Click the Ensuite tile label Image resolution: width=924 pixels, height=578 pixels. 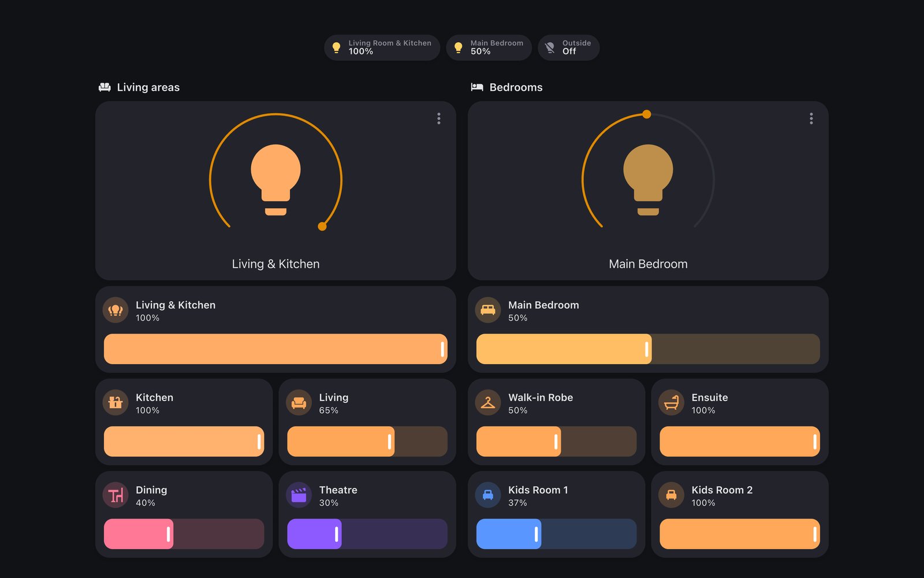click(710, 398)
